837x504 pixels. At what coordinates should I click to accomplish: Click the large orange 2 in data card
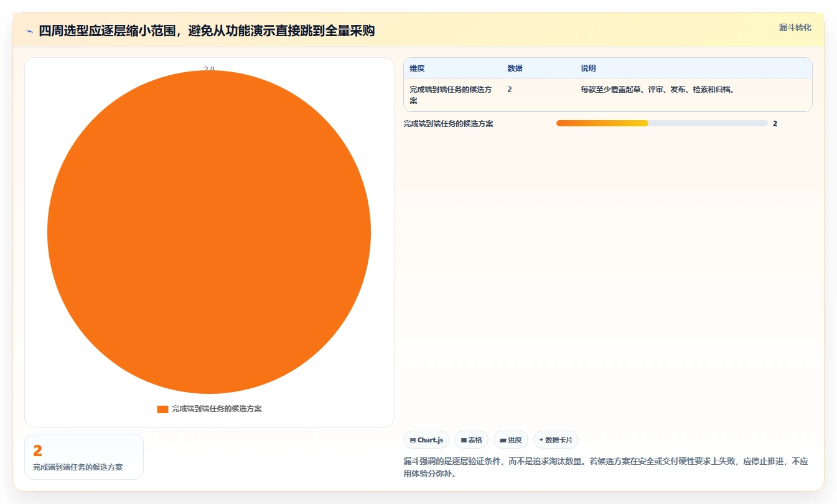37,451
